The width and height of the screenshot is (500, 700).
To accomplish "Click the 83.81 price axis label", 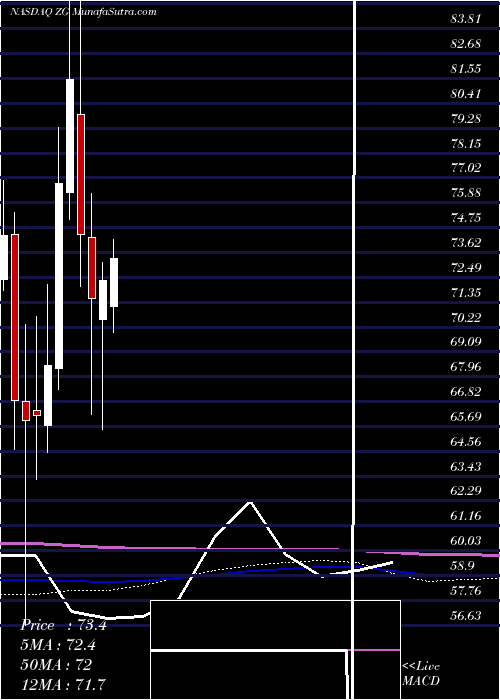I will [466, 19].
